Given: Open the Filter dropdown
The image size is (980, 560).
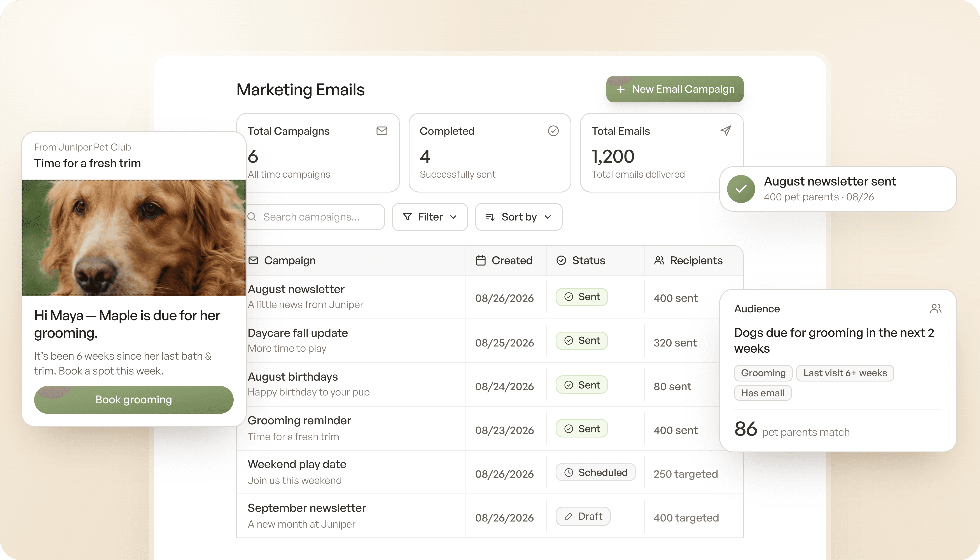Looking at the screenshot, I should click(430, 217).
